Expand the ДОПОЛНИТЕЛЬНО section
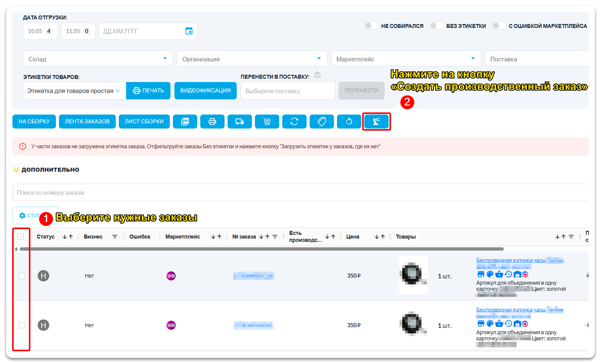 point(46,170)
